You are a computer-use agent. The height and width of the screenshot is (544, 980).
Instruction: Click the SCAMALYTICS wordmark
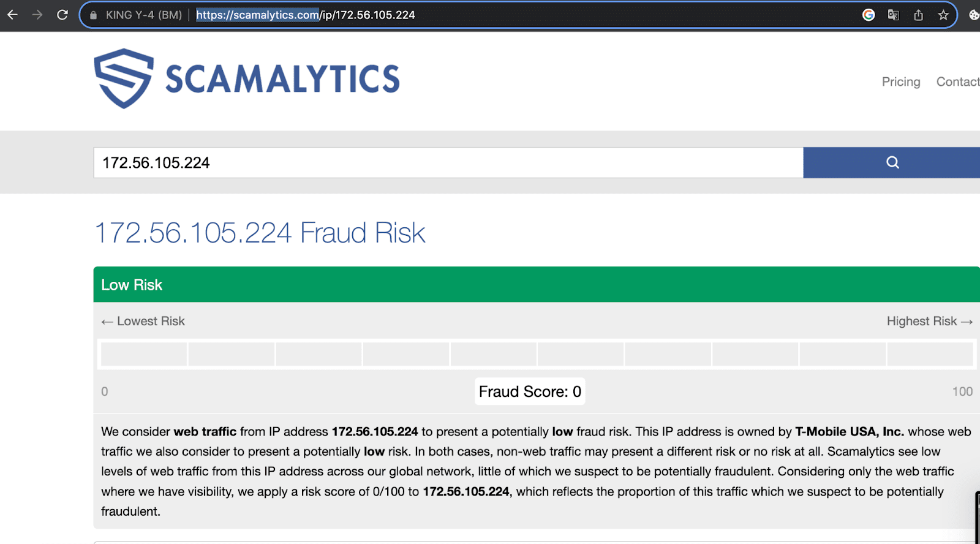coord(282,79)
